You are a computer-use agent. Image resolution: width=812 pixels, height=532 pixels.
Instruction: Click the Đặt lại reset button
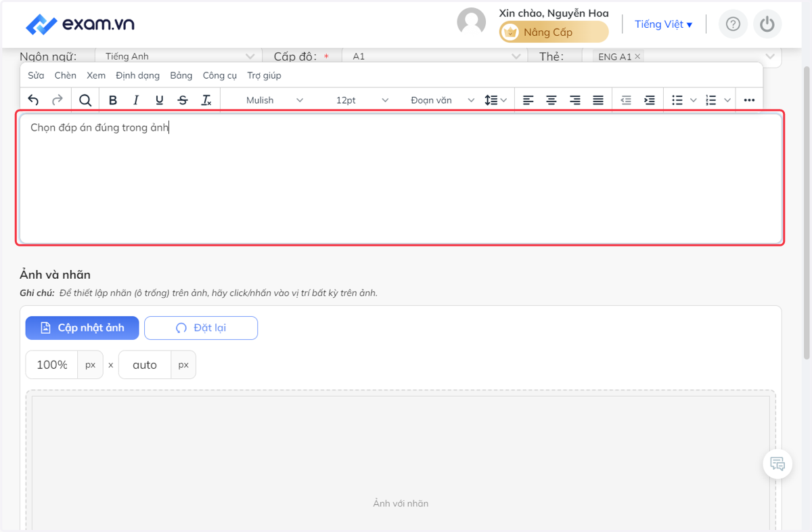pos(201,328)
